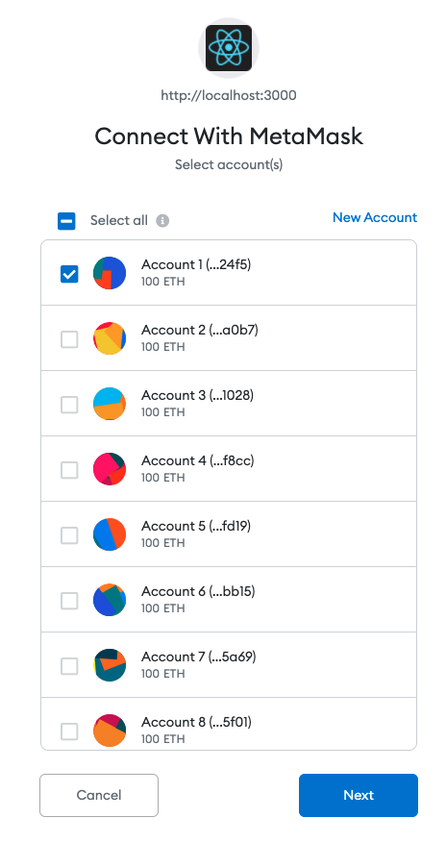446x868 pixels.
Task: Click the Cancel button
Action: 99,795
